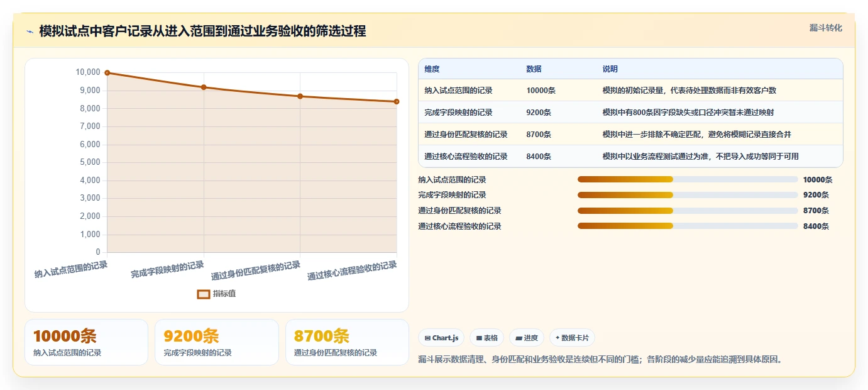Click the lightning icon beside the title
This screenshot has width=868, height=390.
click(30, 31)
